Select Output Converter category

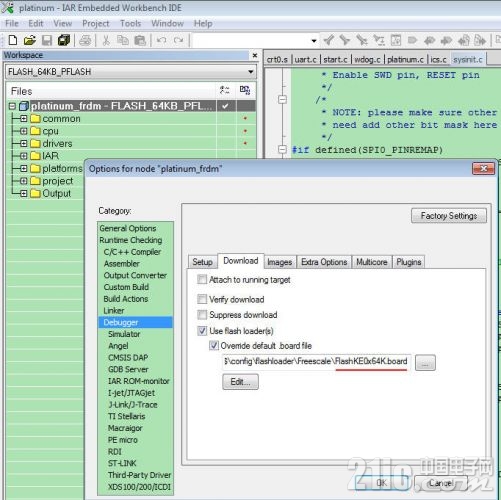point(135,275)
